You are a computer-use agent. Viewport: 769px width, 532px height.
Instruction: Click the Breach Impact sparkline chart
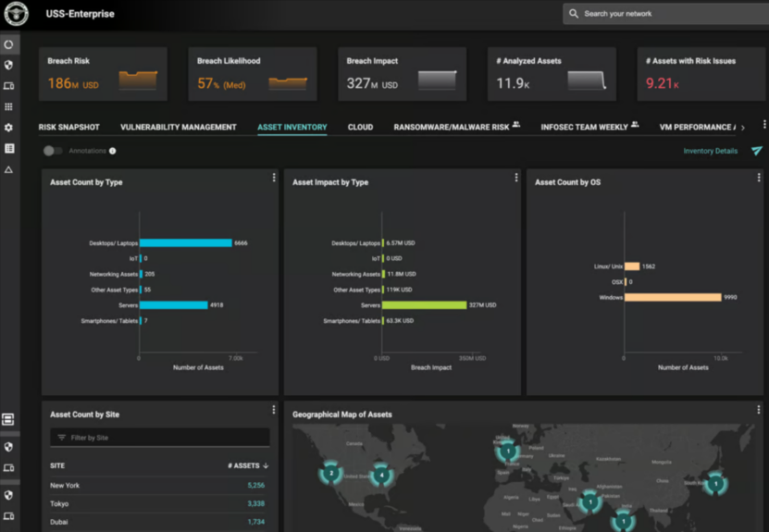(x=438, y=80)
